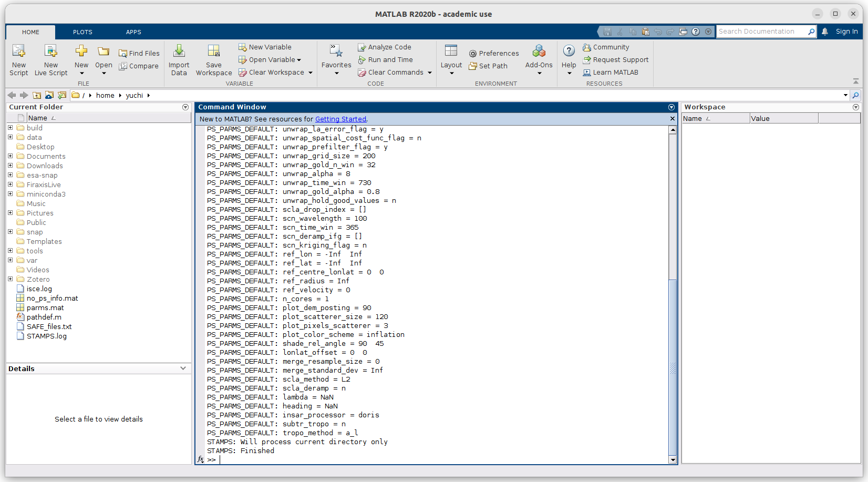Create a New Variable

(265, 47)
